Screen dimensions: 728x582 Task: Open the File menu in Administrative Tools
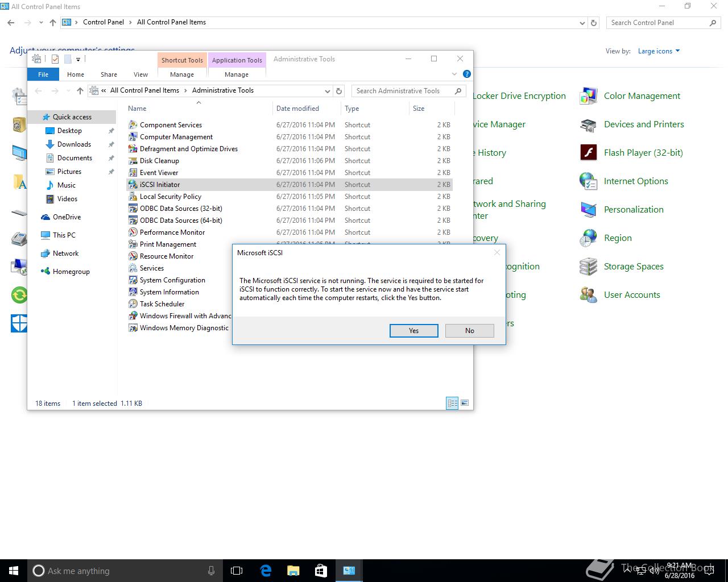pyautogui.click(x=43, y=74)
